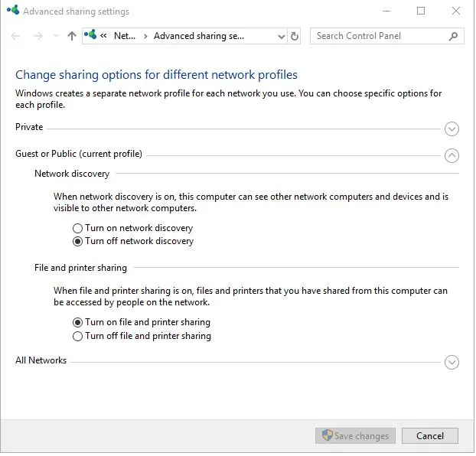Viewport: 476px width, 456px height.
Task: Click the title bar network icon
Action: pyautogui.click(x=13, y=10)
